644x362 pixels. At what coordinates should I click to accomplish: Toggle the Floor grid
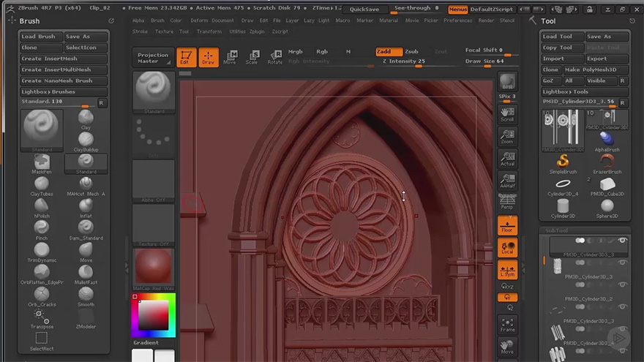pyautogui.click(x=507, y=225)
